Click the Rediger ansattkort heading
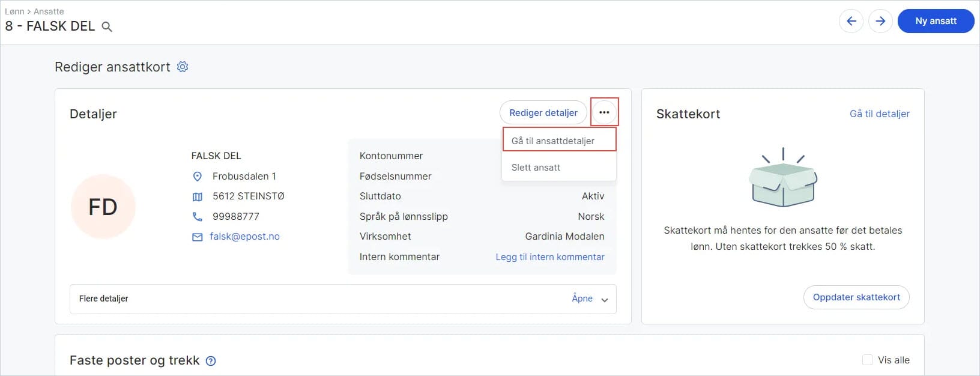 tap(112, 67)
